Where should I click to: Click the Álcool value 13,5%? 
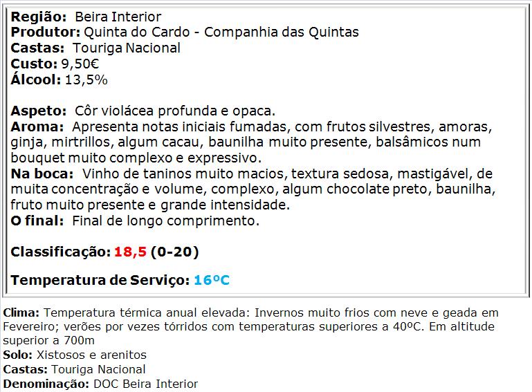[86, 80]
